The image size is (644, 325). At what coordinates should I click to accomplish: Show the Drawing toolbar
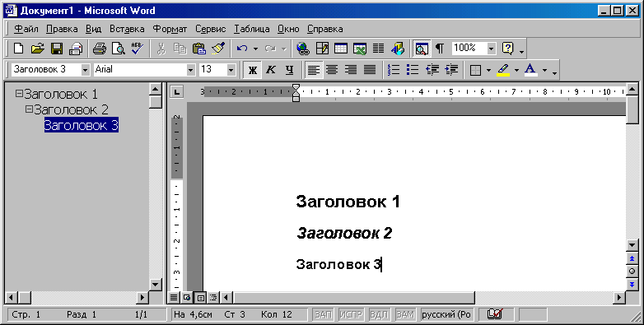tap(398, 49)
